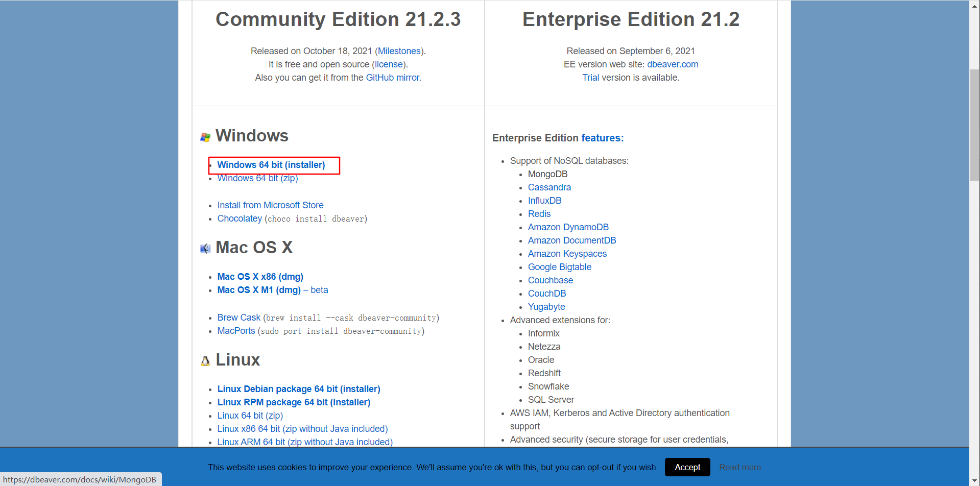Click the Community Edition 21.2.3 heading
Screen dimensions: 980x486
pos(338,19)
